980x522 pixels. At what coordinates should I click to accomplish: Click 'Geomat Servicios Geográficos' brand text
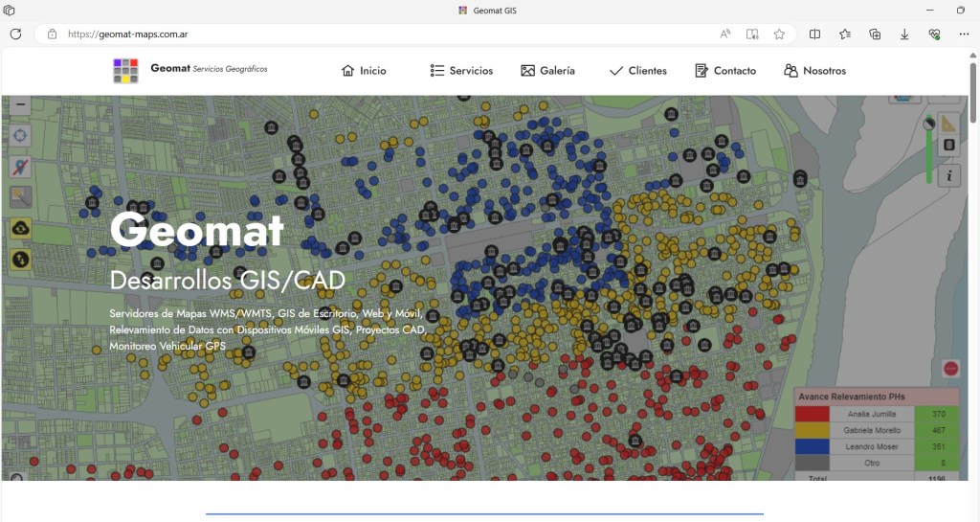coord(209,69)
